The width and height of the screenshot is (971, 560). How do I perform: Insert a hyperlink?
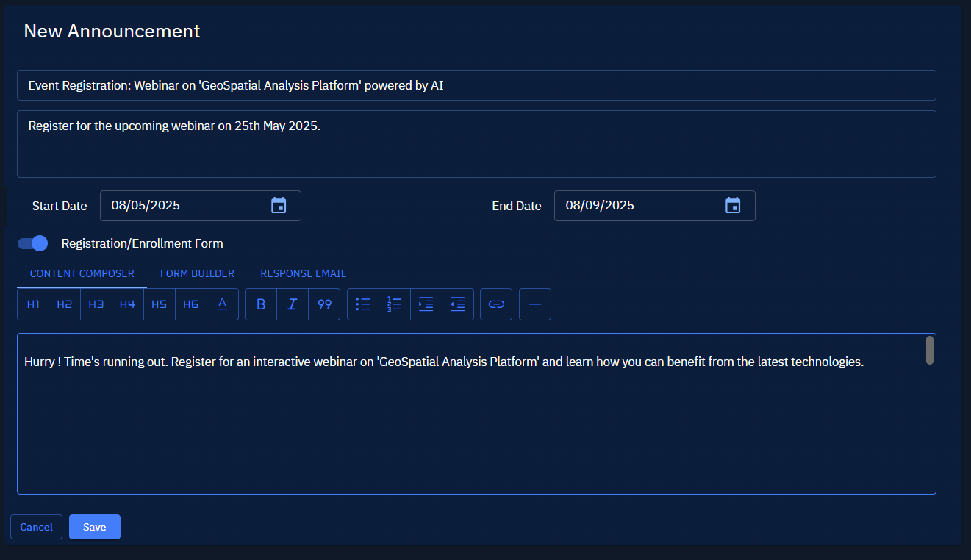[x=495, y=304]
